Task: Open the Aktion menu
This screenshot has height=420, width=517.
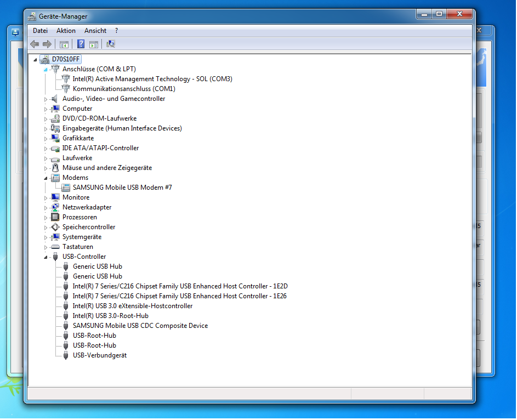Action: 66,31
